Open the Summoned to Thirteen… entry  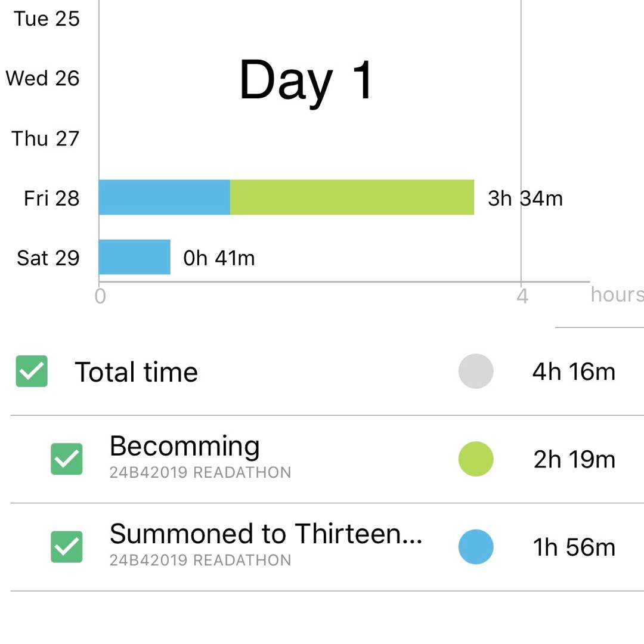265,534
